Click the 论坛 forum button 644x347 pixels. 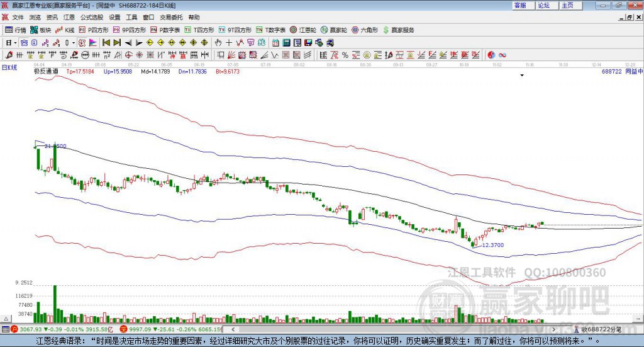547,5
